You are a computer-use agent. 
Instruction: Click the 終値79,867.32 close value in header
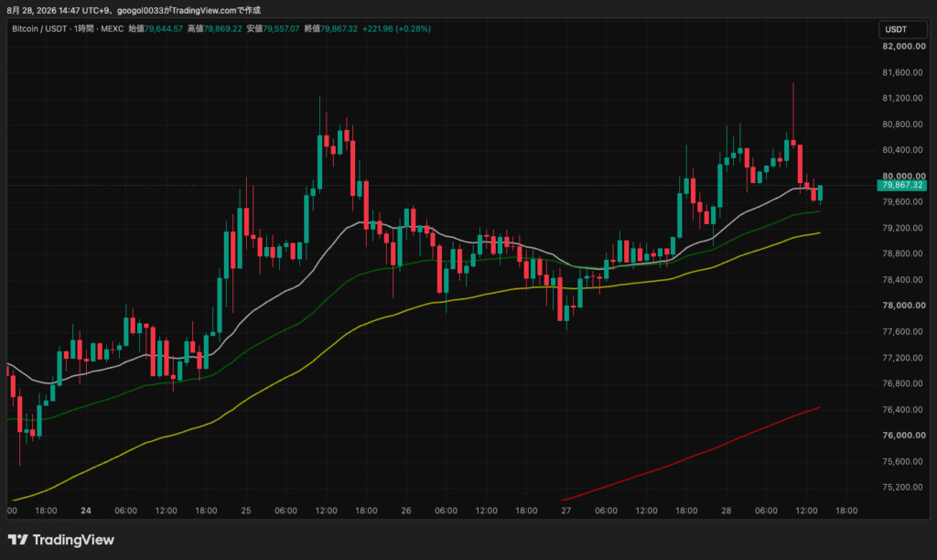click(x=330, y=28)
